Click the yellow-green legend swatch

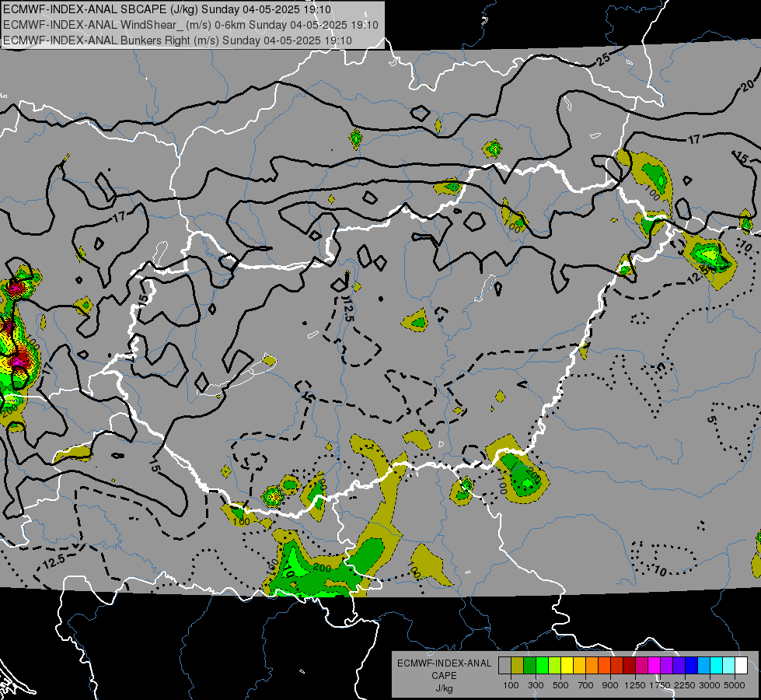[x=554, y=665]
